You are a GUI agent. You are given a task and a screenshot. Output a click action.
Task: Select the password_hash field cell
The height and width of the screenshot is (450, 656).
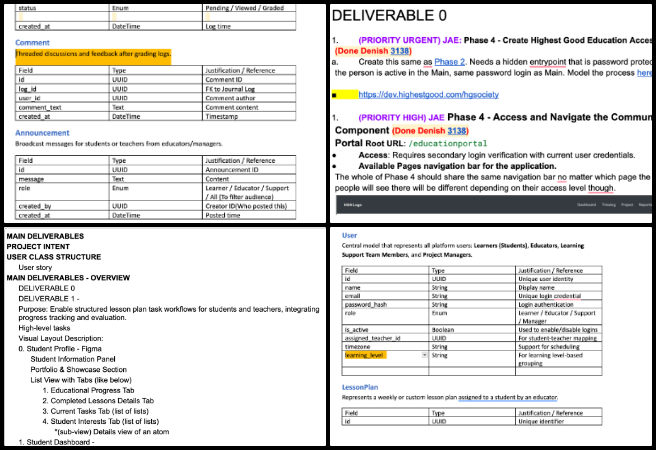click(x=385, y=304)
